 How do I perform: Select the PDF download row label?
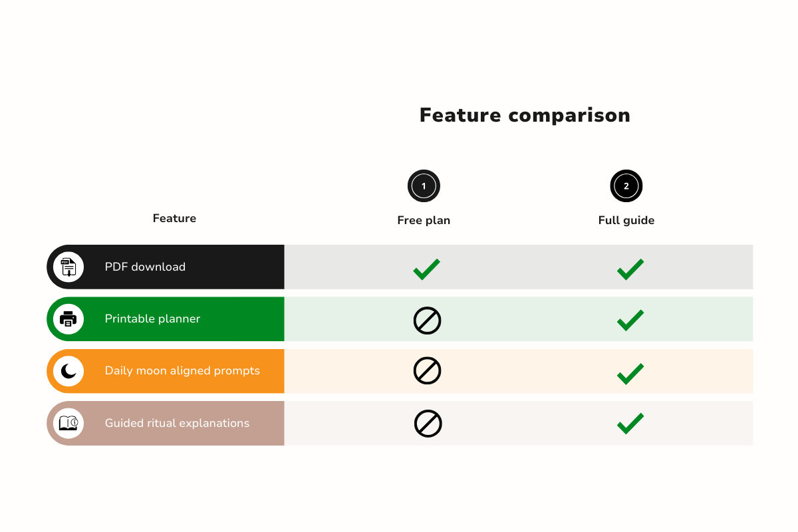pos(145,267)
